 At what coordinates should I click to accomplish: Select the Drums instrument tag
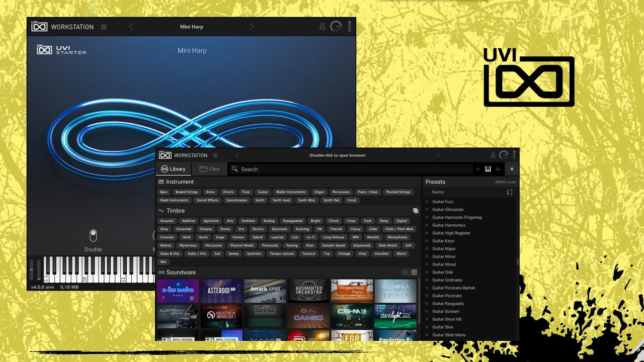pos(228,192)
